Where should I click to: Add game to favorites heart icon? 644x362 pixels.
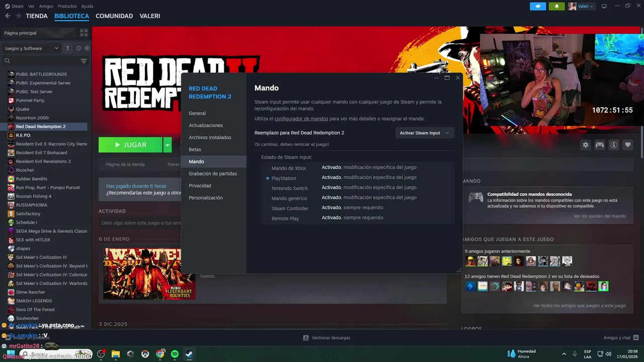628,145
